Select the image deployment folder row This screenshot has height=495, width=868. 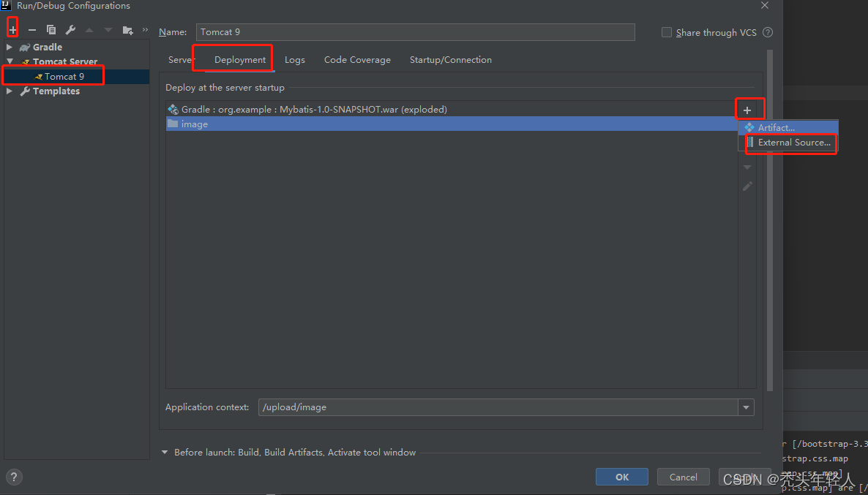click(452, 124)
